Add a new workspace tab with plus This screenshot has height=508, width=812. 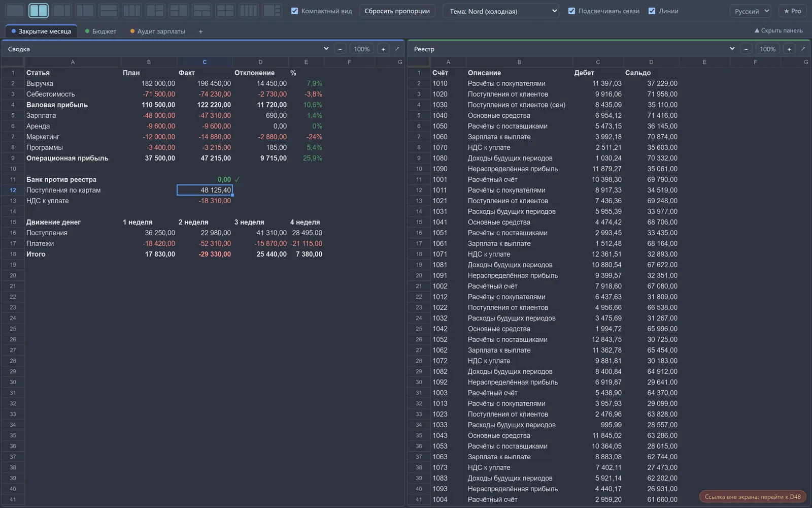click(x=200, y=31)
